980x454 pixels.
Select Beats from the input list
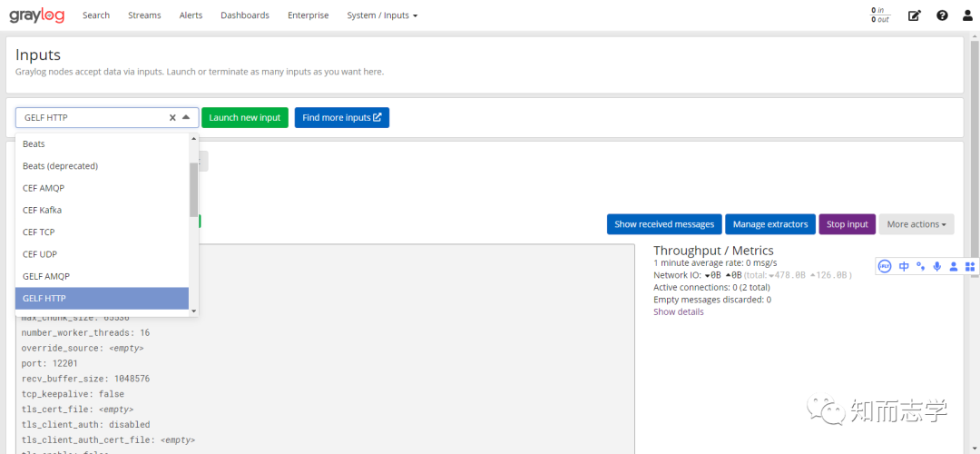(103, 143)
